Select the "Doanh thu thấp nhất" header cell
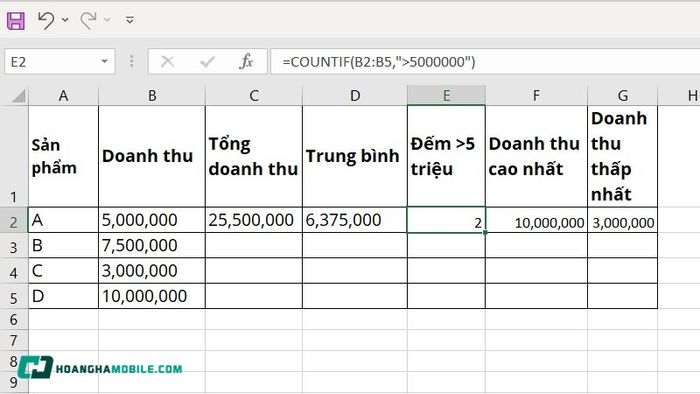Image resolution: width=700 pixels, height=394 pixels. coord(622,156)
